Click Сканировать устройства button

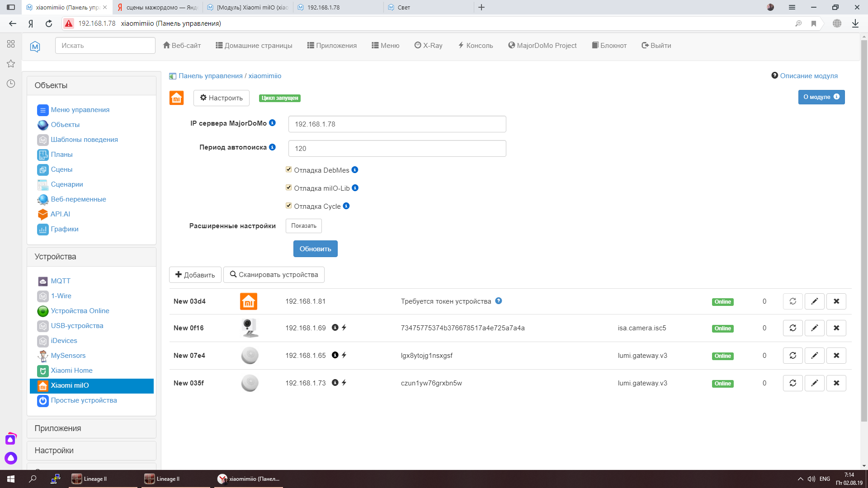pyautogui.click(x=274, y=275)
